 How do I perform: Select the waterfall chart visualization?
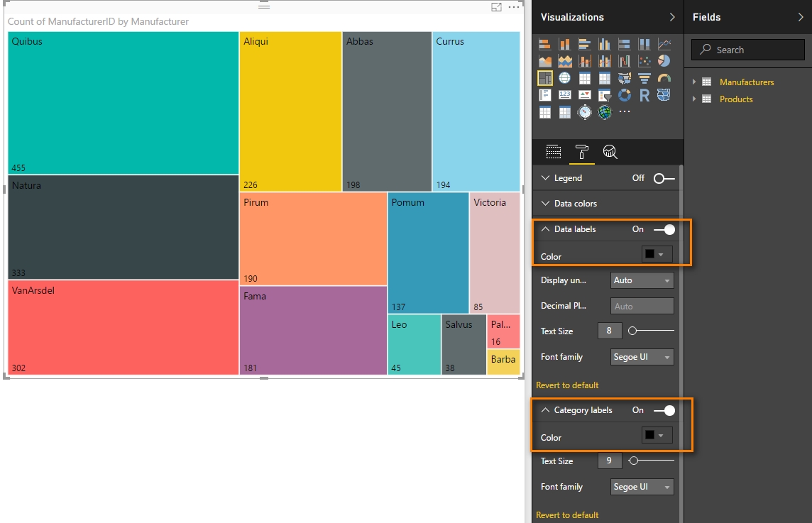[x=625, y=61]
